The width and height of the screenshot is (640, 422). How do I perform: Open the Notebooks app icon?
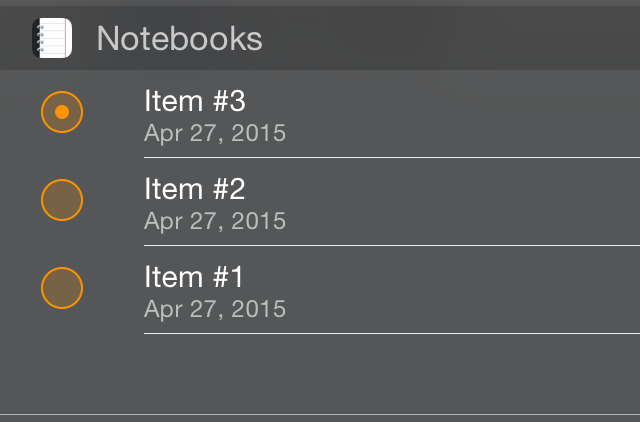point(52,38)
